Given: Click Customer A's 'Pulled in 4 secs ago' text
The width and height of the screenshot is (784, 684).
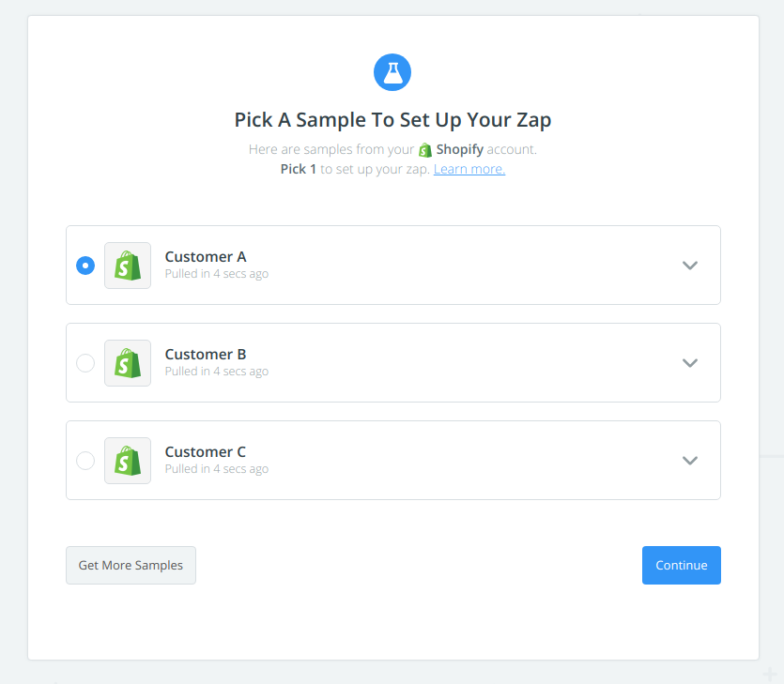Looking at the screenshot, I should tap(217, 274).
